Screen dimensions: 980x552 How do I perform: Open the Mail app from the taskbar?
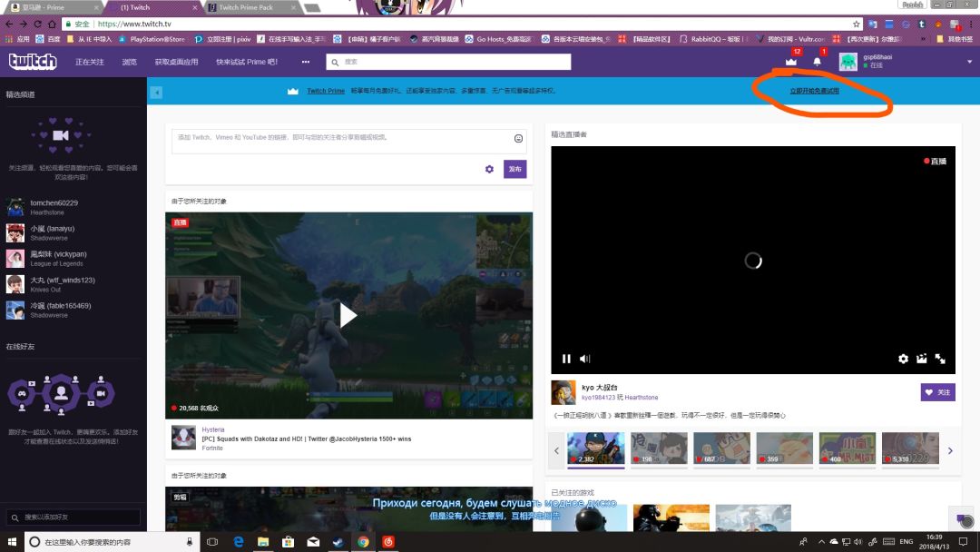coord(313,542)
